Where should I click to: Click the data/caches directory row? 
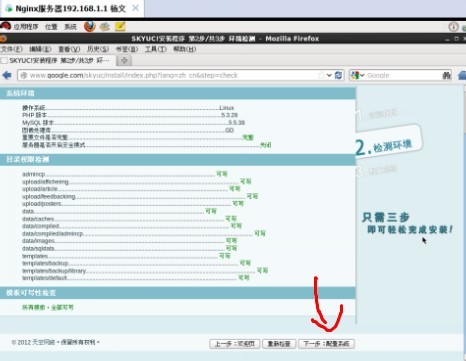click(129, 219)
